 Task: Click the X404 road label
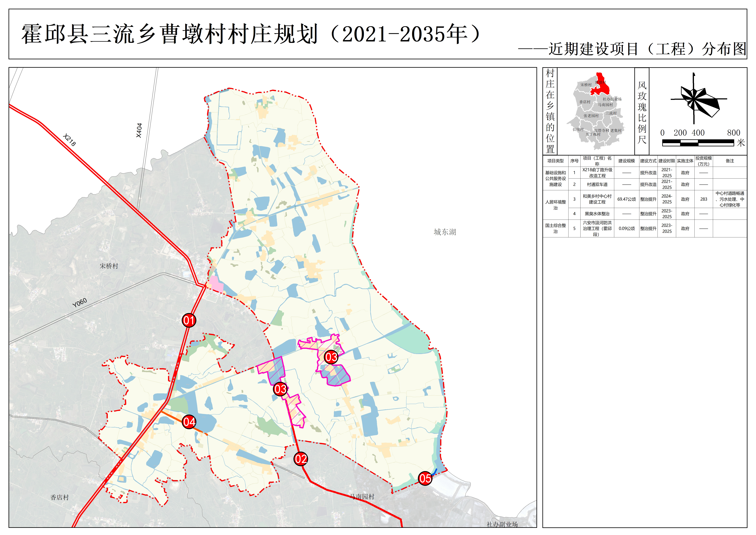[x=139, y=131]
